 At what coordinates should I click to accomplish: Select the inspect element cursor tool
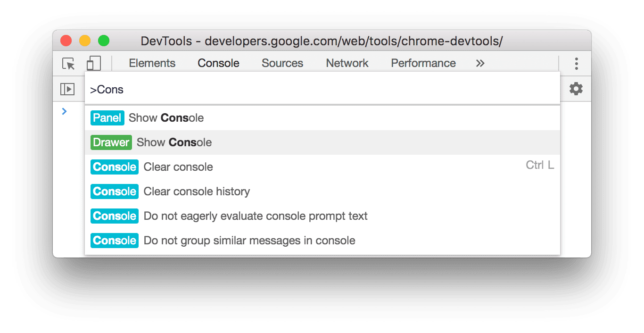68,63
